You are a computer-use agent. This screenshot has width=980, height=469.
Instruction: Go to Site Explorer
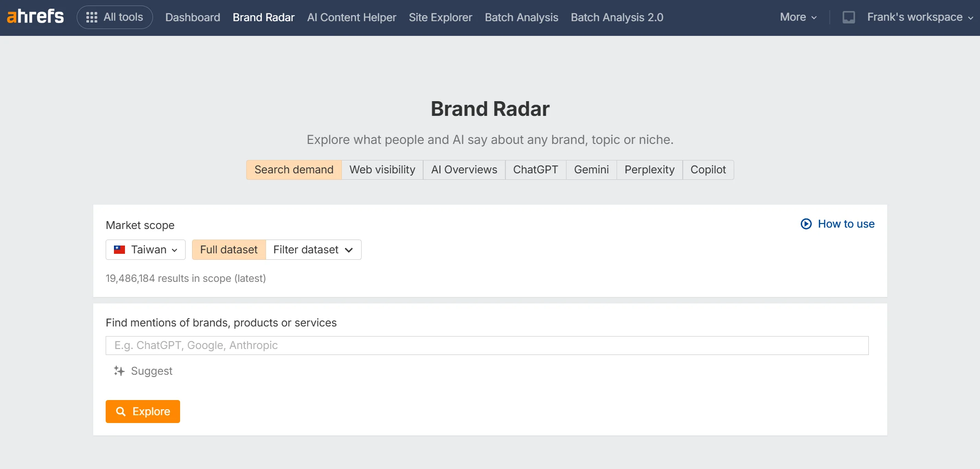click(440, 17)
